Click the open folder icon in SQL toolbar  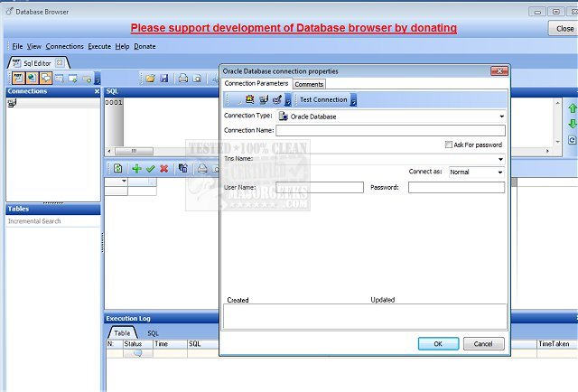click(150, 79)
